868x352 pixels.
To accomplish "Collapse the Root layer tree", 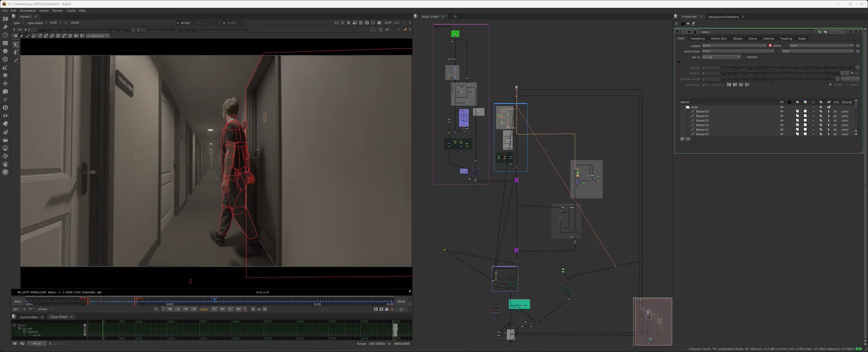I will [x=683, y=108].
